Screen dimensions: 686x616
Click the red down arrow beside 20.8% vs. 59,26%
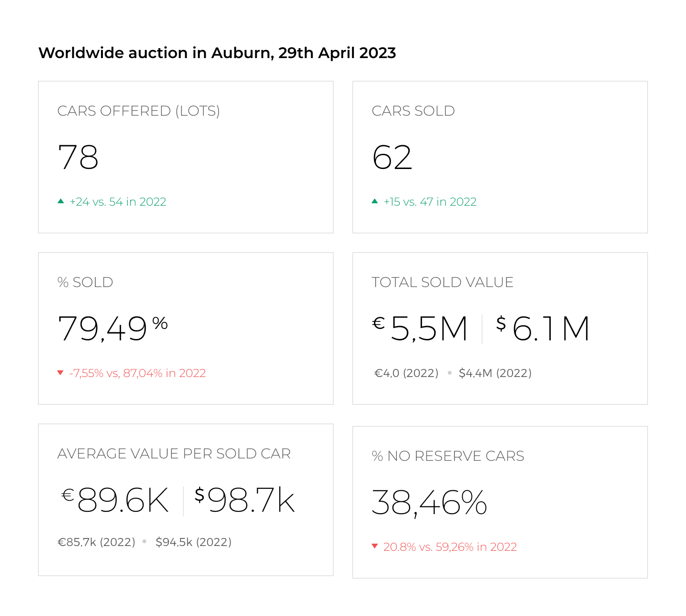(374, 546)
